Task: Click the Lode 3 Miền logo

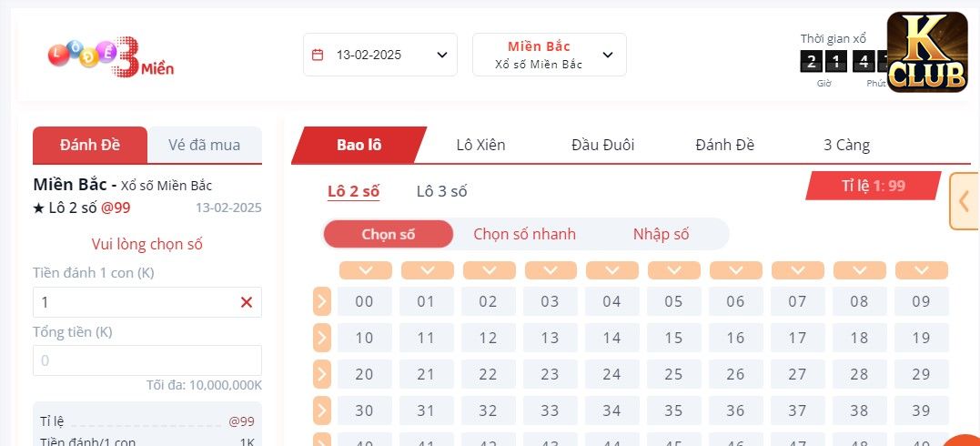Action: (110, 56)
